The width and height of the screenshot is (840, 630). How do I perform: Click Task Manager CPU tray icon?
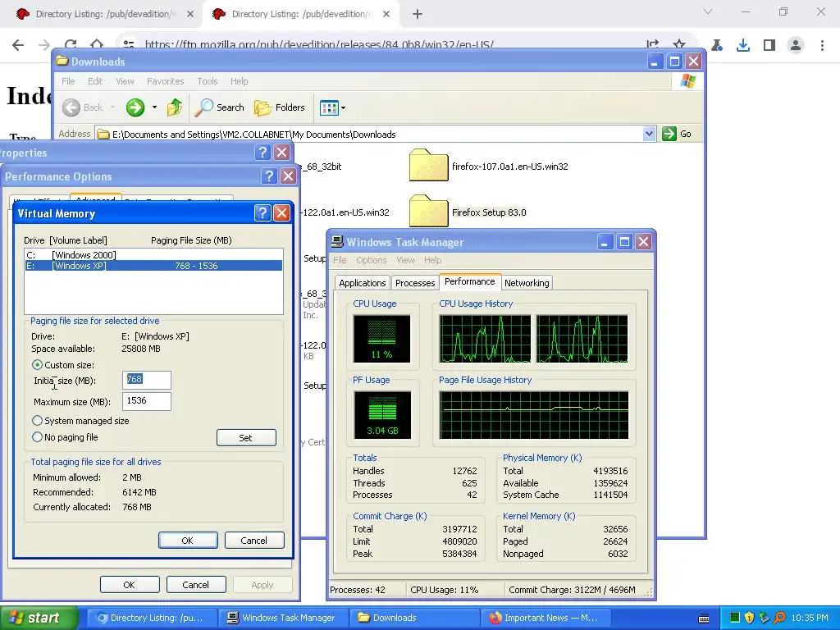(x=734, y=618)
